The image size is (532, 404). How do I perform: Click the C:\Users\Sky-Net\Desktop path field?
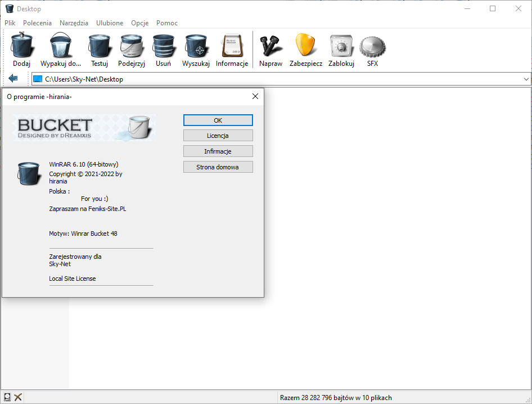tap(281, 79)
